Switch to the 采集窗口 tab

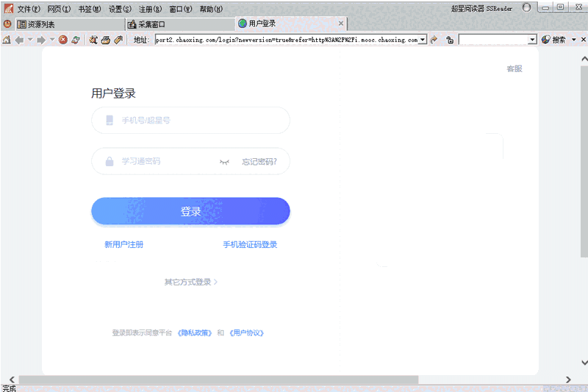coord(151,24)
